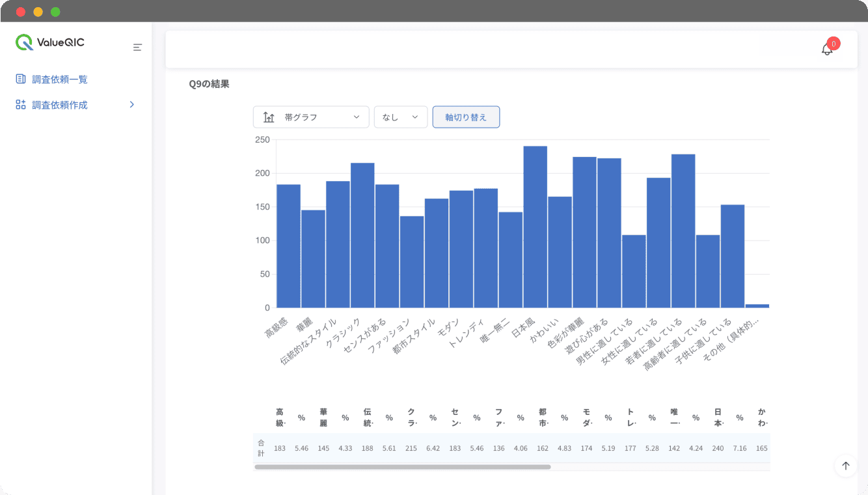Click the horizontal table scrollbar thumb
Image resolution: width=868 pixels, height=495 pixels.
coord(402,467)
